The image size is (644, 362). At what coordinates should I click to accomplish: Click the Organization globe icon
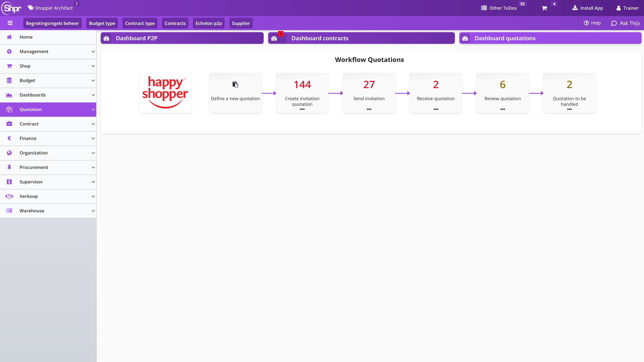[x=9, y=153]
